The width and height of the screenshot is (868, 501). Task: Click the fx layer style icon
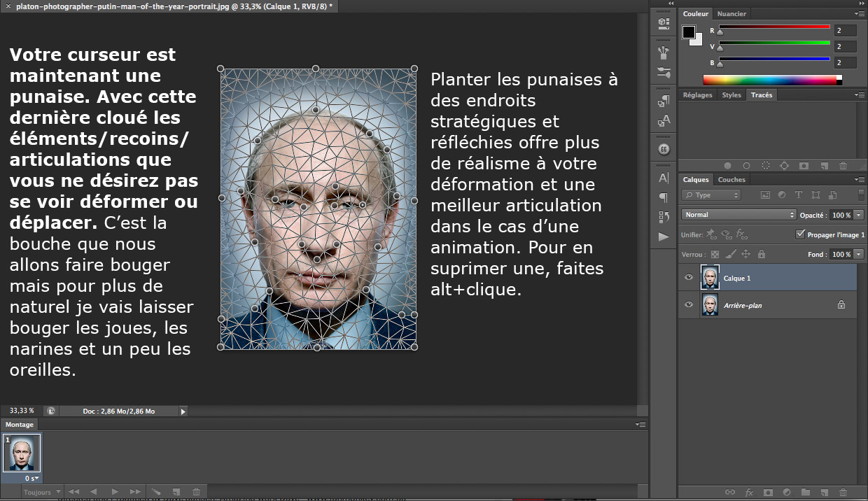tap(748, 493)
